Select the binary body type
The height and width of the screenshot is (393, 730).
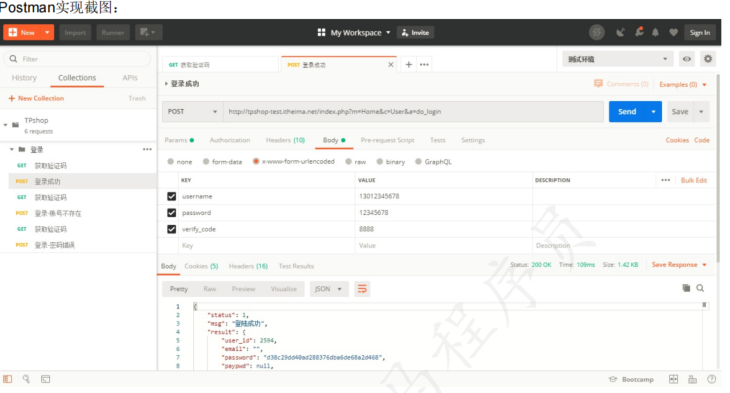379,162
